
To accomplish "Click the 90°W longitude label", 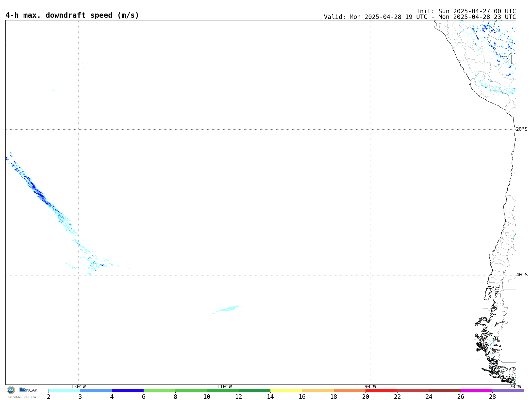I will [370, 387].
